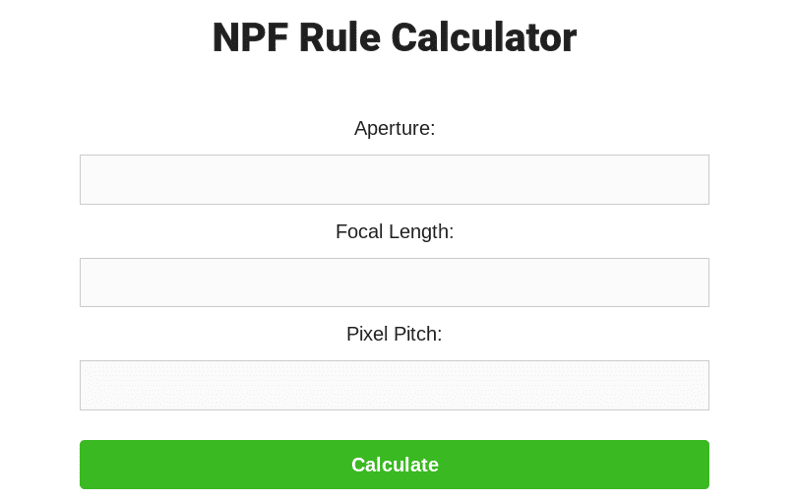Focus the Focal Length text box
Screen dimensions: 800x502
tap(394, 283)
